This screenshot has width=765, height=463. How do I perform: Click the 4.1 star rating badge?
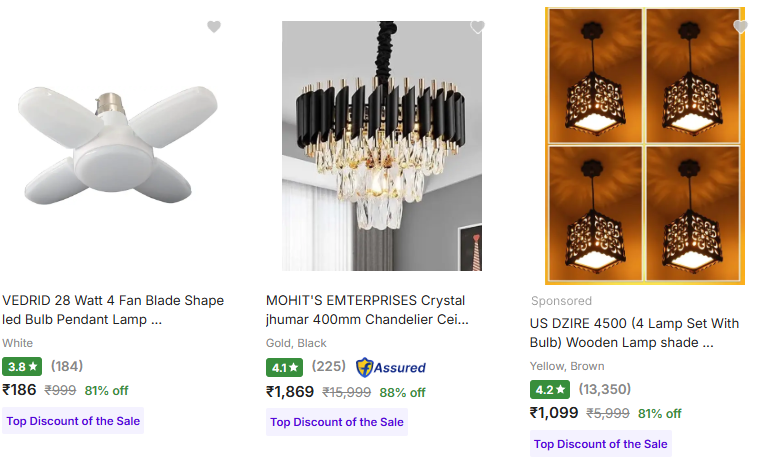tap(284, 367)
